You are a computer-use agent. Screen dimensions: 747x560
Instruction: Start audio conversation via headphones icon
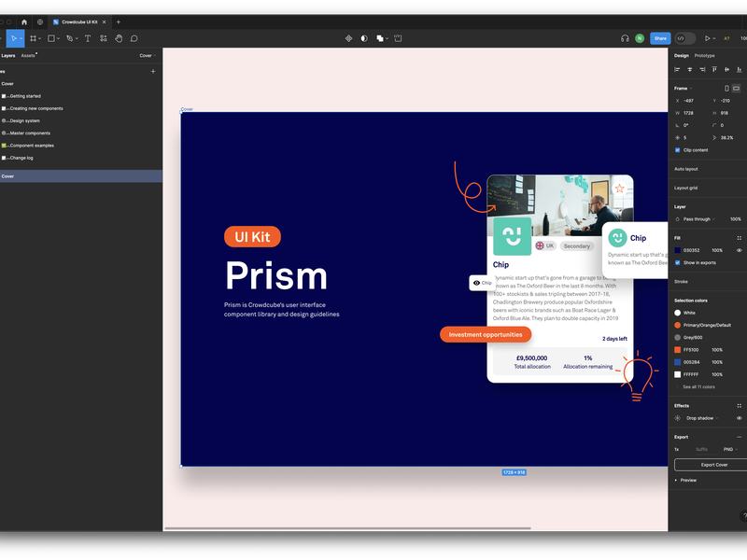coord(625,38)
